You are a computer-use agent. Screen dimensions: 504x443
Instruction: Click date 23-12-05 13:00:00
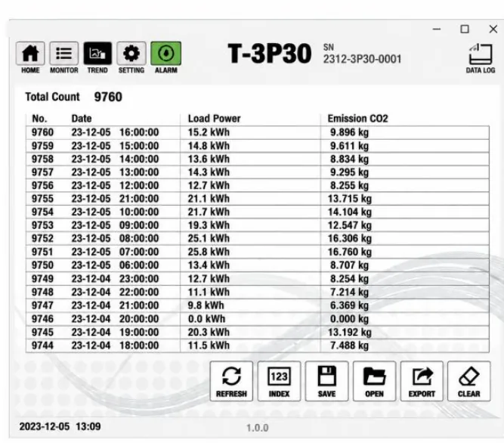[115, 172]
